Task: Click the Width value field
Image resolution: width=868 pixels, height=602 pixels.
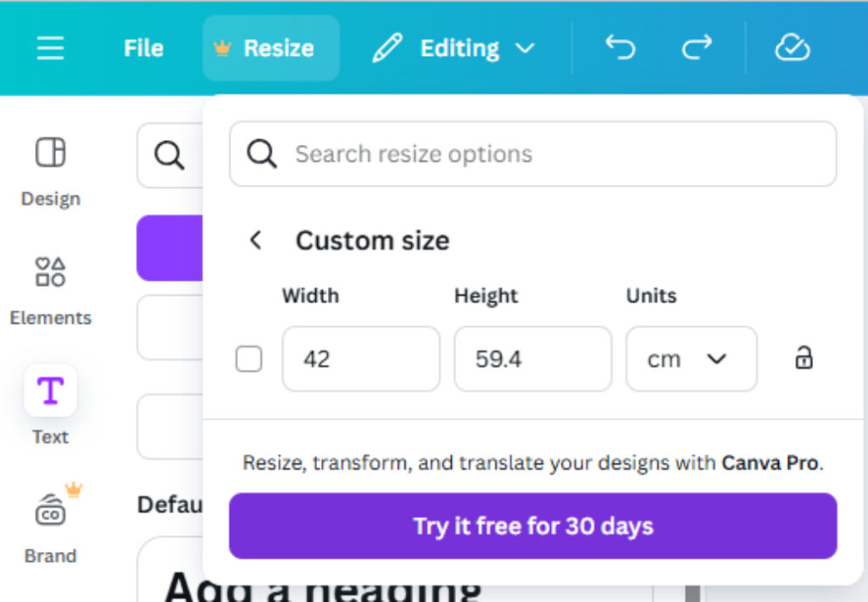Action: tap(361, 359)
